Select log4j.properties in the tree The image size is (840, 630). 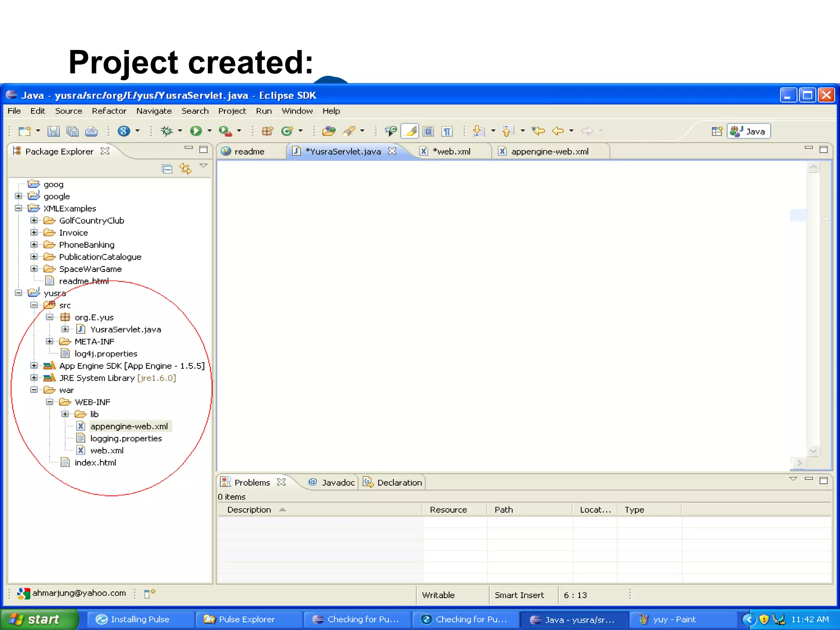(x=106, y=354)
